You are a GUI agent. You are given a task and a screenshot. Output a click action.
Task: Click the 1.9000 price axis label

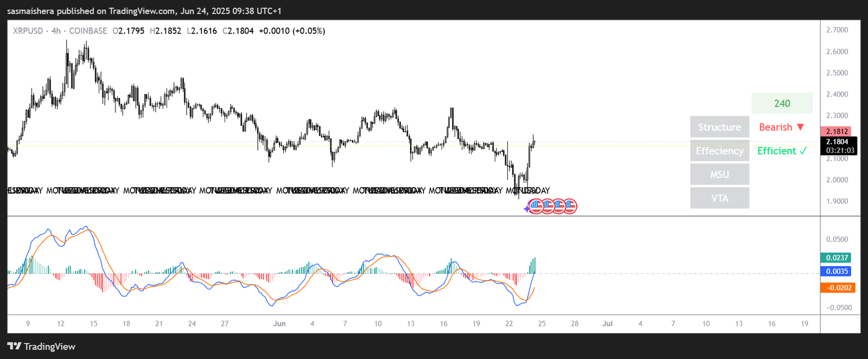837,201
